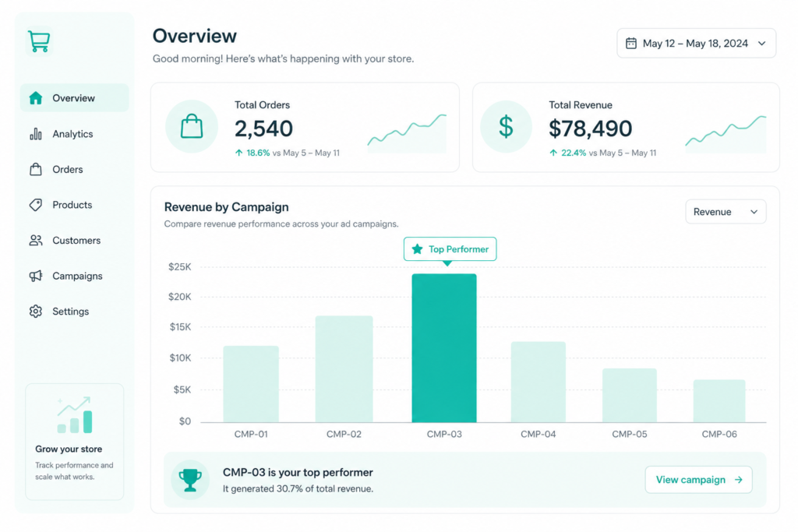Open the Customers page
798x532 pixels.
click(x=74, y=240)
